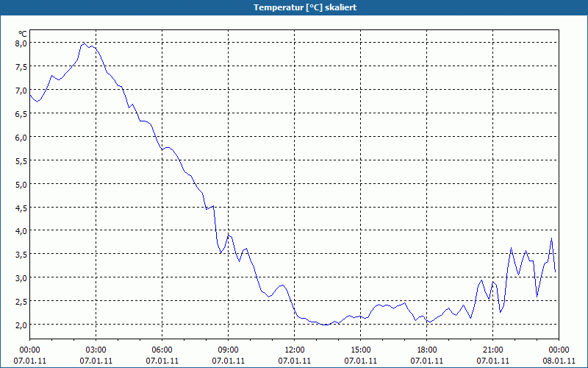Screen dimensions: 588x368
Task: Click the 4,0 y-axis value
Action: point(21,231)
